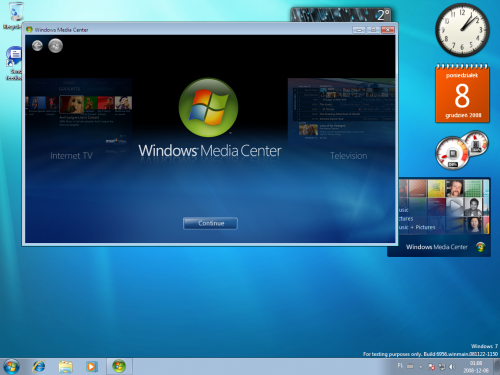Click the Continue button
This screenshot has height=375, width=500.
[x=210, y=223]
